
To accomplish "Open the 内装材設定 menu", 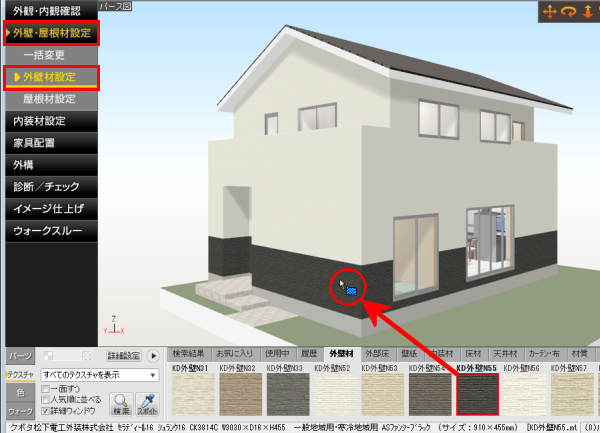I will (x=52, y=121).
